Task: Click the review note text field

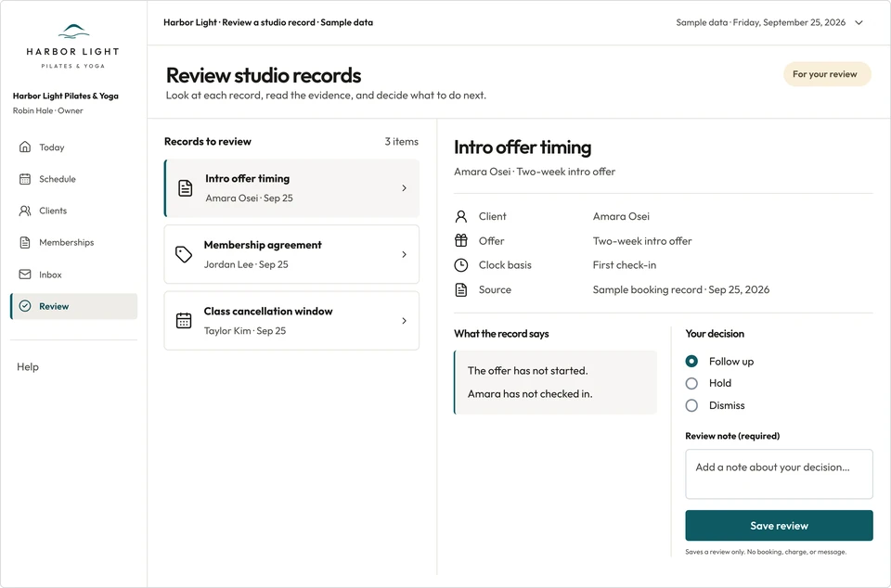Action: pyautogui.click(x=779, y=474)
